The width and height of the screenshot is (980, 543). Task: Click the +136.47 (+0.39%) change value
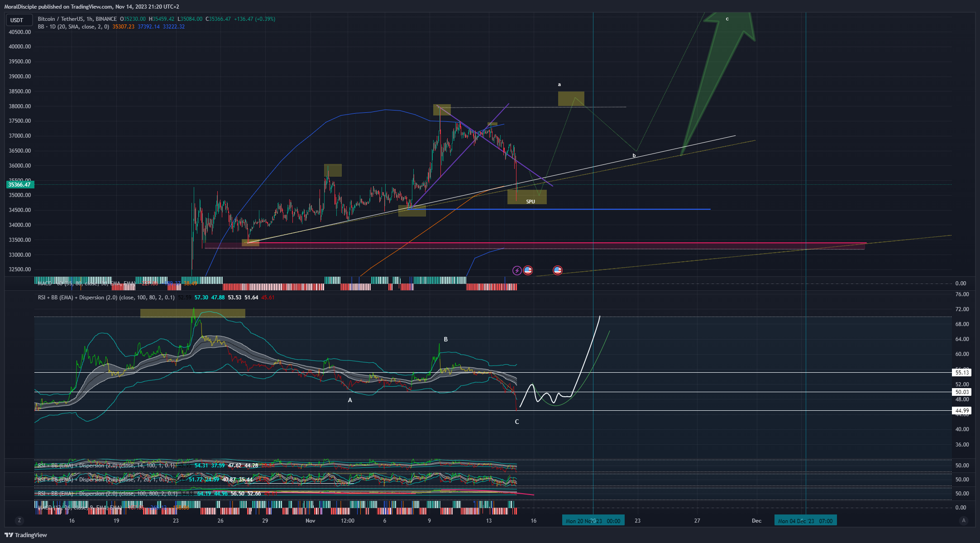tap(254, 19)
